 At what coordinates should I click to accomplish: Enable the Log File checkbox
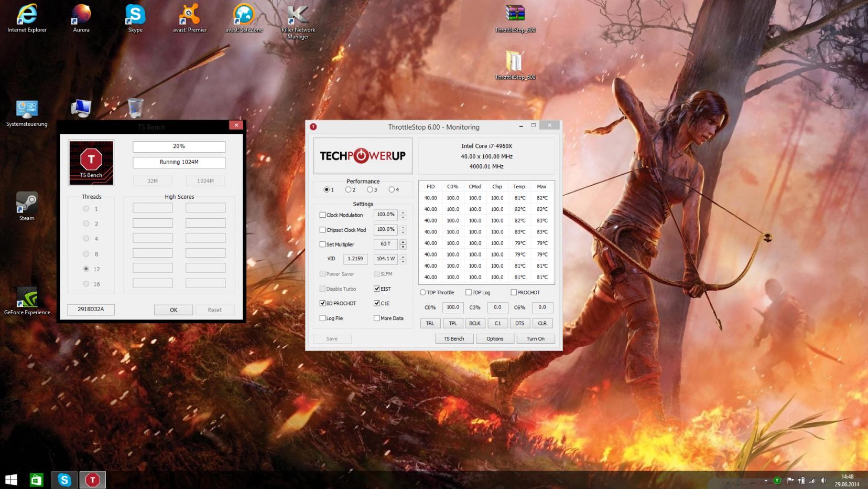pos(322,318)
